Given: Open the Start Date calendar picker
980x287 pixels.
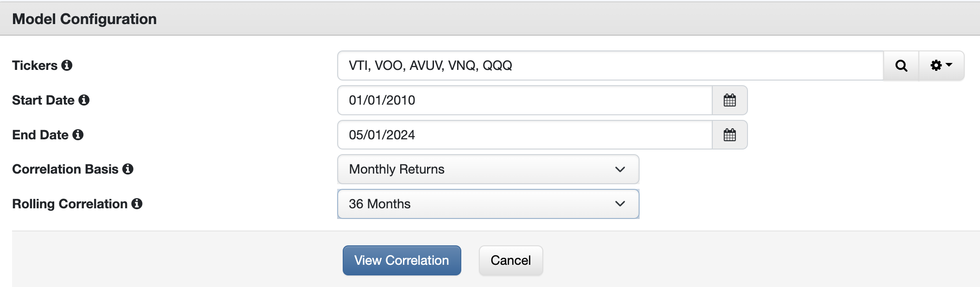Looking at the screenshot, I should pos(729,100).
